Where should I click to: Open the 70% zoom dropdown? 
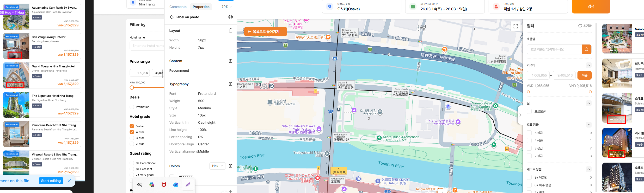(226, 7)
